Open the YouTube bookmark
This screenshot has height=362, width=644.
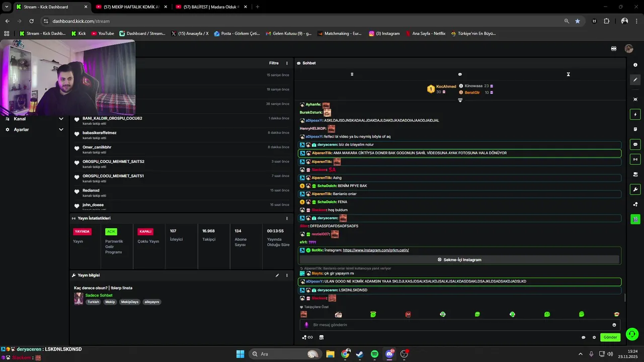tap(102, 34)
